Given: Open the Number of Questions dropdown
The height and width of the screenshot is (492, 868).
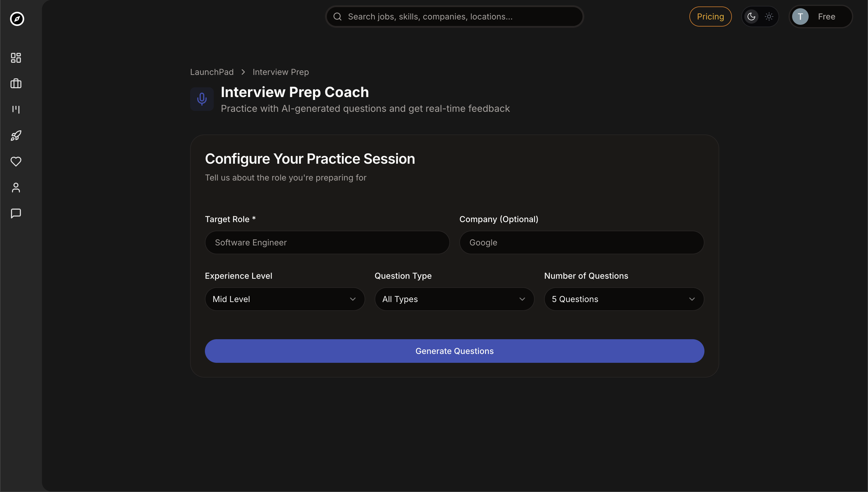Looking at the screenshot, I should point(624,299).
